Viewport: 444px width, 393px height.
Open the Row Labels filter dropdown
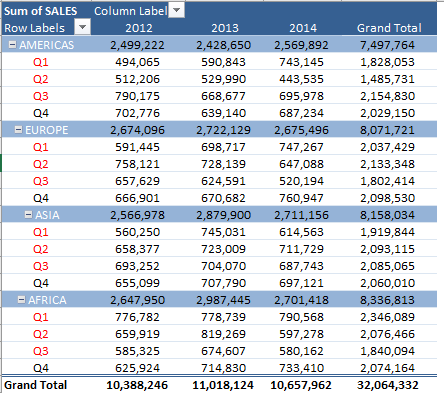82,27
